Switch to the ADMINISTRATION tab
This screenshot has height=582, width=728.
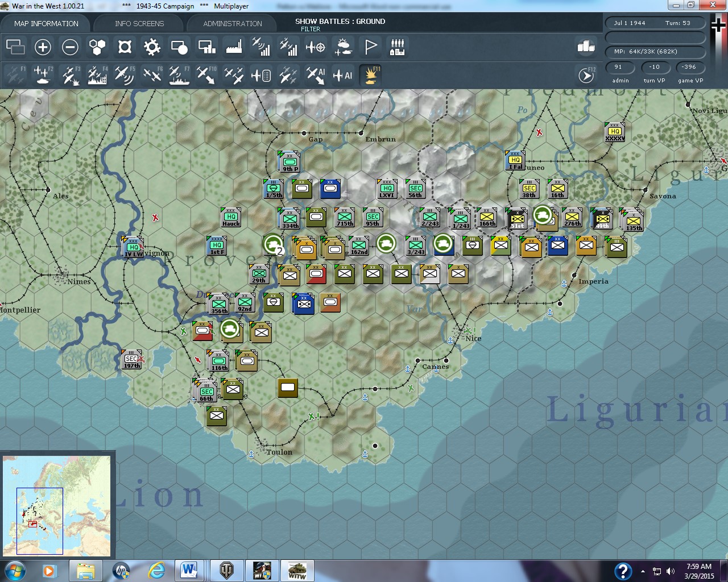(233, 23)
